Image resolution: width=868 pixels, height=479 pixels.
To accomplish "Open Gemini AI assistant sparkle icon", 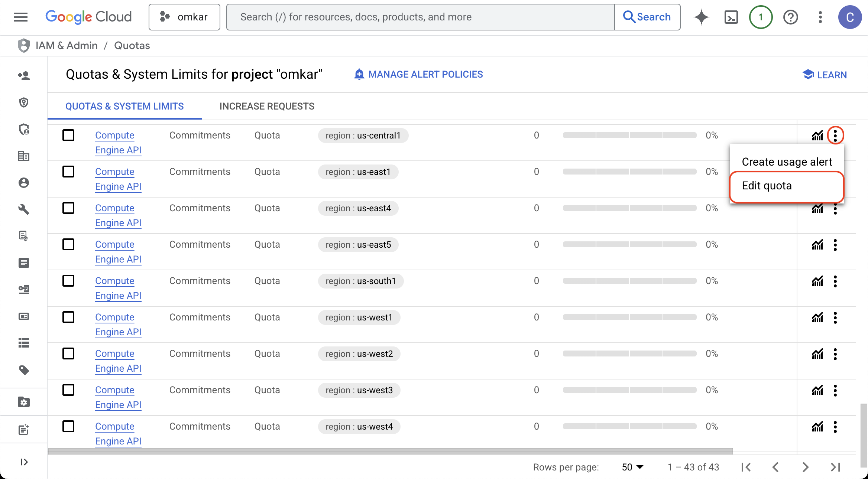I will pos(701,17).
